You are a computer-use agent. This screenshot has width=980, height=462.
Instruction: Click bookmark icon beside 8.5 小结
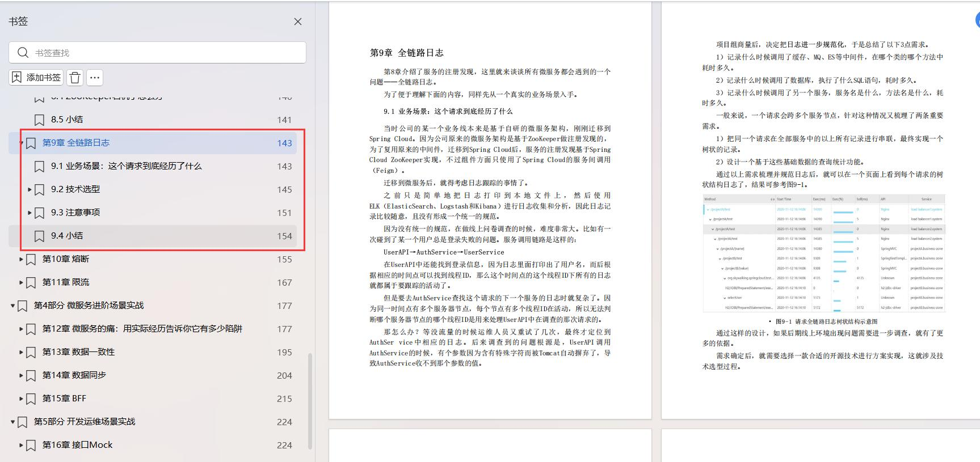click(x=39, y=120)
